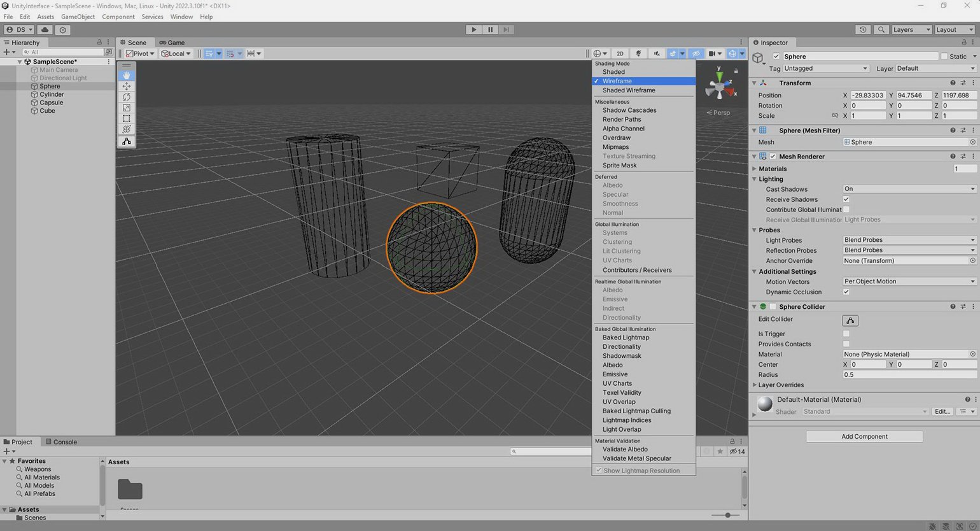Screen dimensions: 980x531
Task: Choose Shaded Wireframe from shading menu
Action: point(629,90)
